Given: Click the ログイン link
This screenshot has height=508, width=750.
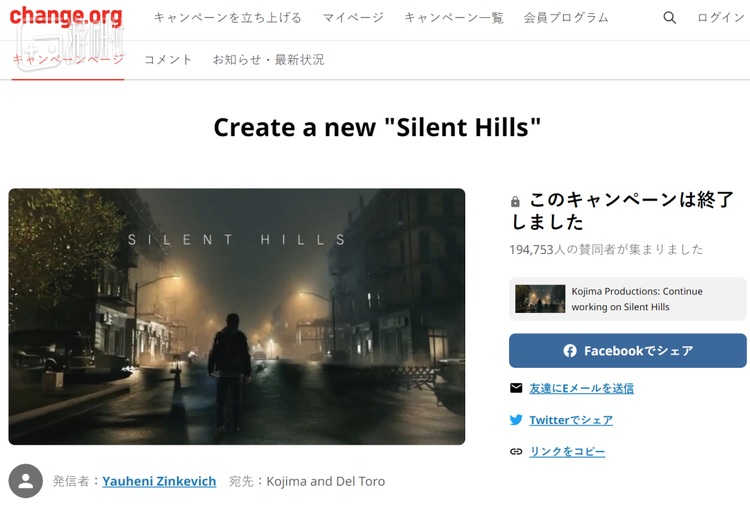Looking at the screenshot, I should point(721,18).
